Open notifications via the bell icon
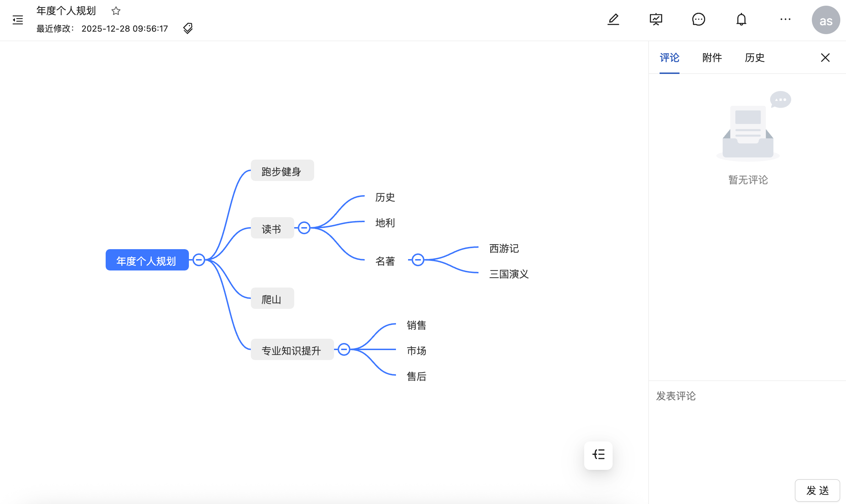 tap(741, 20)
